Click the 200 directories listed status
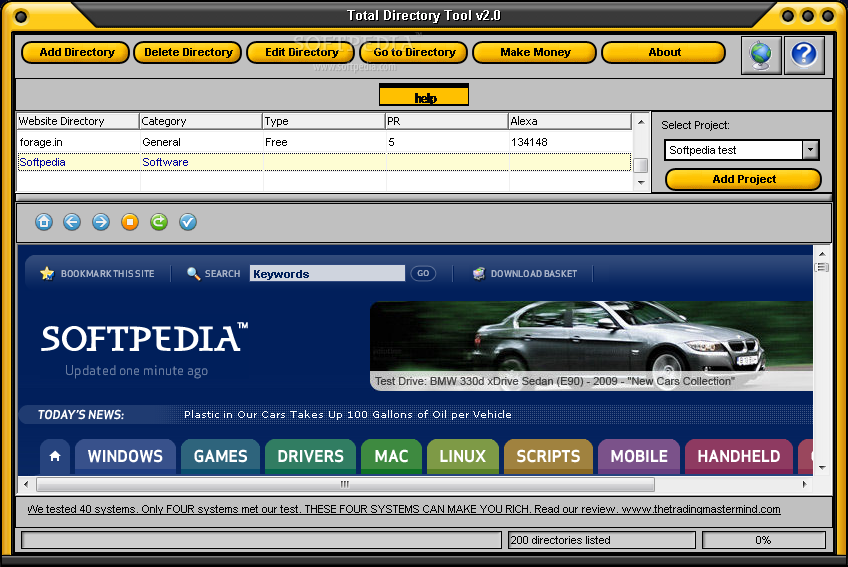 [x=601, y=540]
